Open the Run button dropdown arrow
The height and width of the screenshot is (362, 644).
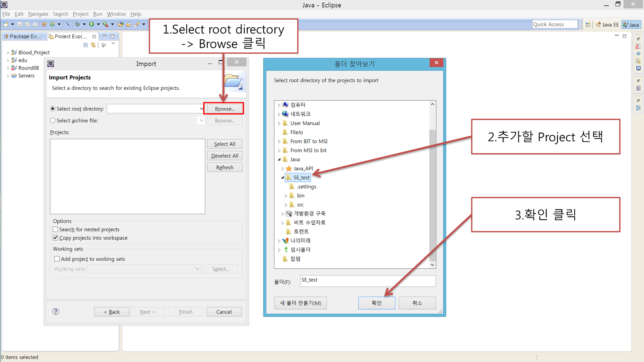point(98,25)
